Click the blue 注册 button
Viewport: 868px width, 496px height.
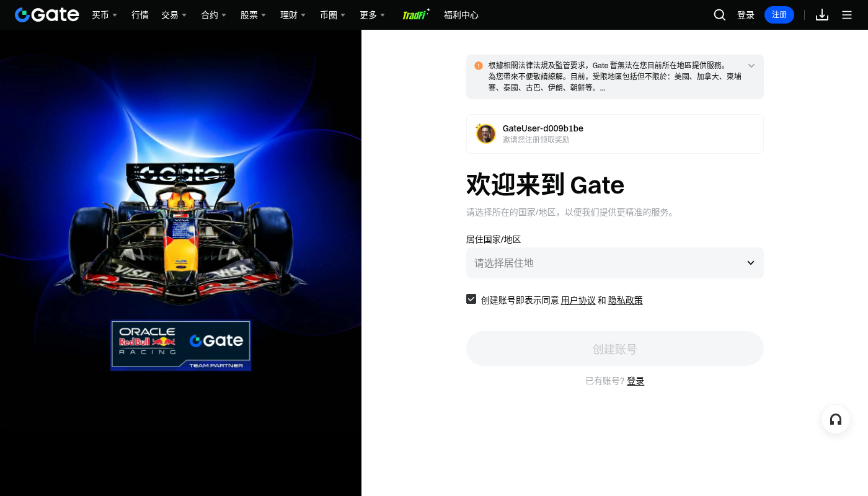[x=779, y=15]
